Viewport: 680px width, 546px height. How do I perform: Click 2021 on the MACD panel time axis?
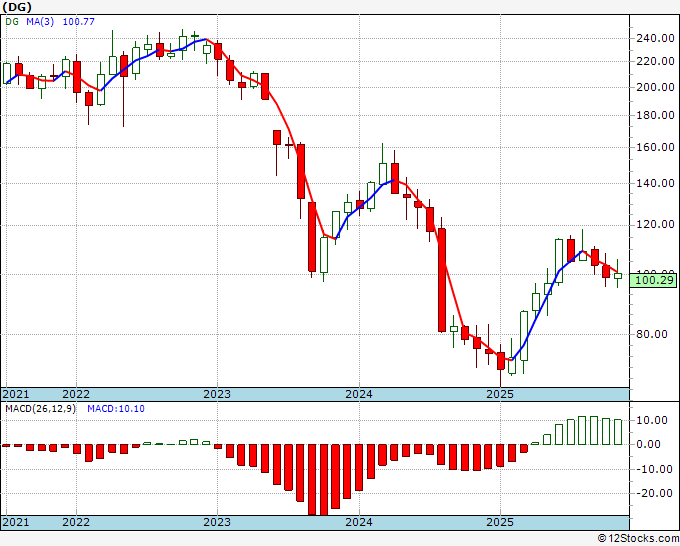[16, 522]
